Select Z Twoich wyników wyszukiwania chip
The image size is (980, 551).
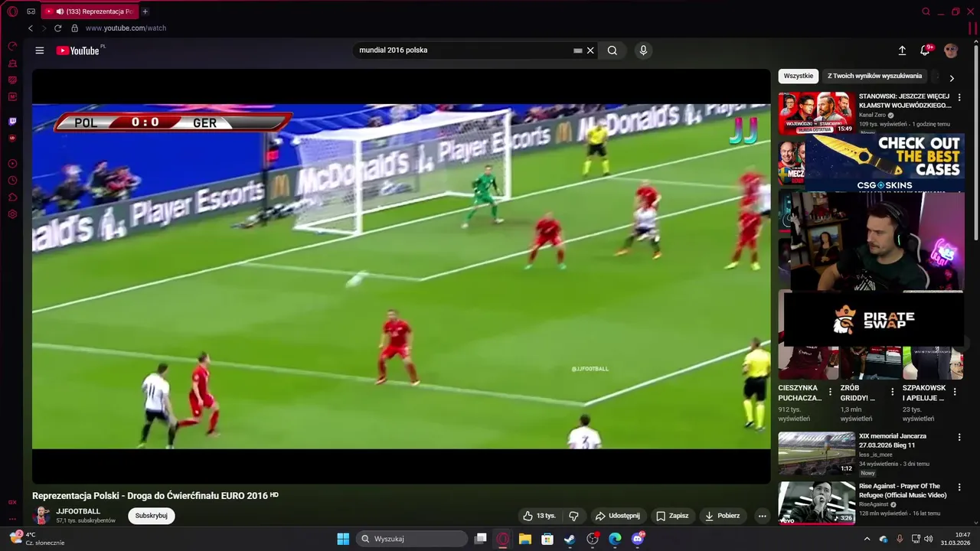874,76
